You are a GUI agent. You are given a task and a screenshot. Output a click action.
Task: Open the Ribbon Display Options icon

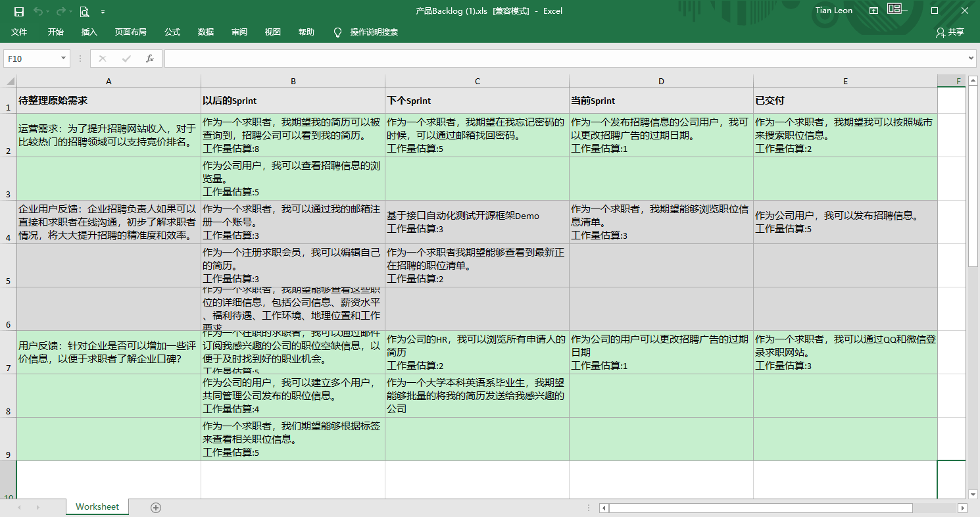873,11
